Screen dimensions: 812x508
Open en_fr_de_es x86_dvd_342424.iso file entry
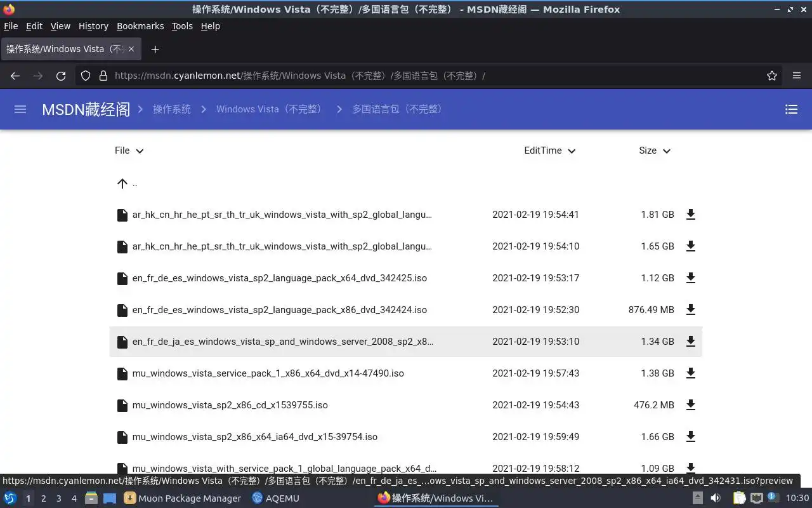[280, 310]
